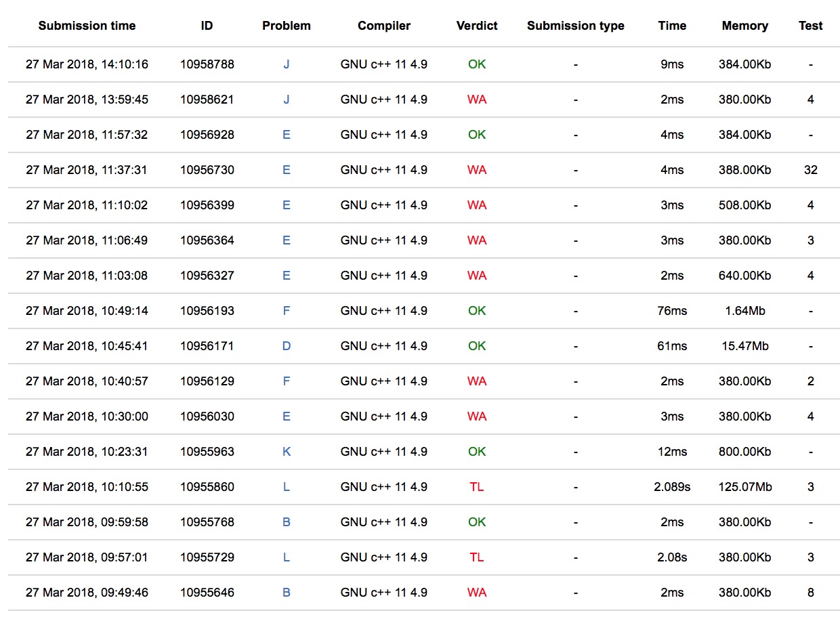Open problem L link for submission 10955729
Screen dimensions: 840x619
click(x=286, y=557)
